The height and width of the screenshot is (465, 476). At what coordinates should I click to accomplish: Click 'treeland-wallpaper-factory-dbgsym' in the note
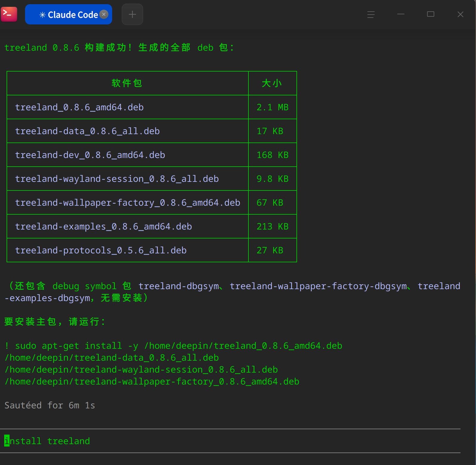pyautogui.click(x=318, y=286)
